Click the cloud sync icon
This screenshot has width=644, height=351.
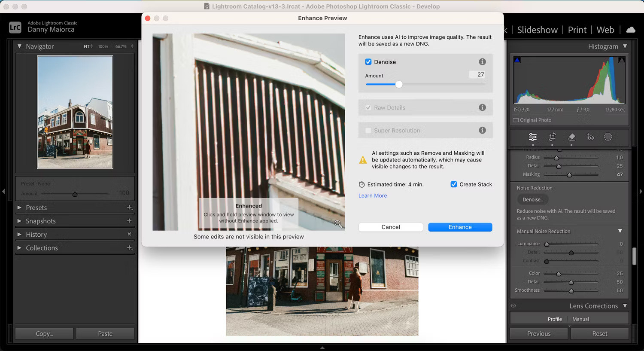pos(631,30)
